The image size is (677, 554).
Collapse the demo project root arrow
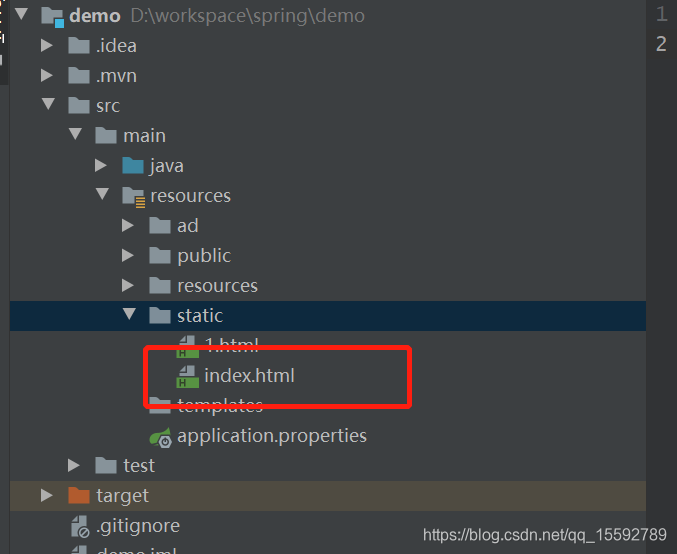tap(21, 14)
